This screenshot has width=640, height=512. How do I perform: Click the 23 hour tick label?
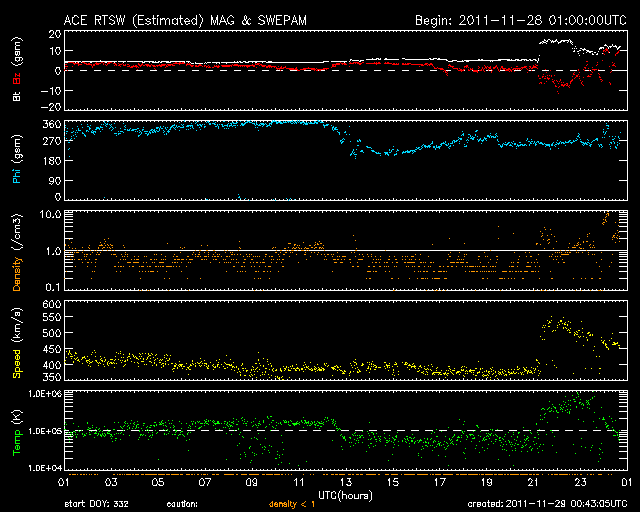580,482
